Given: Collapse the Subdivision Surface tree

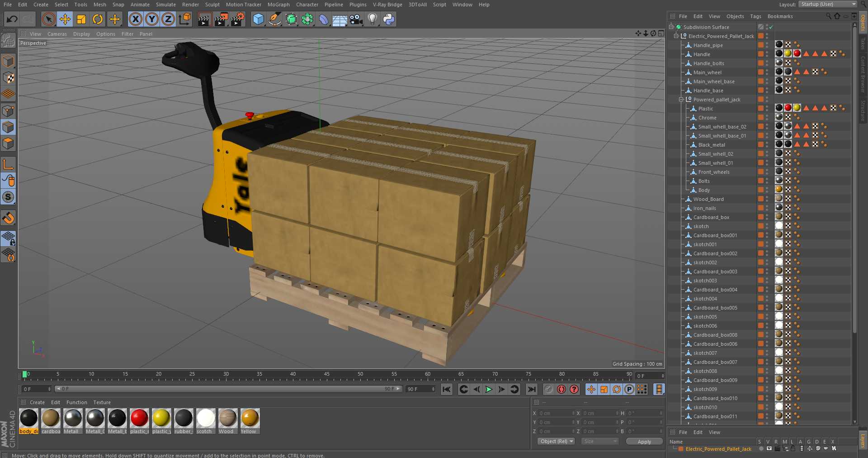Looking at the screenshot, I should point(671,27).
